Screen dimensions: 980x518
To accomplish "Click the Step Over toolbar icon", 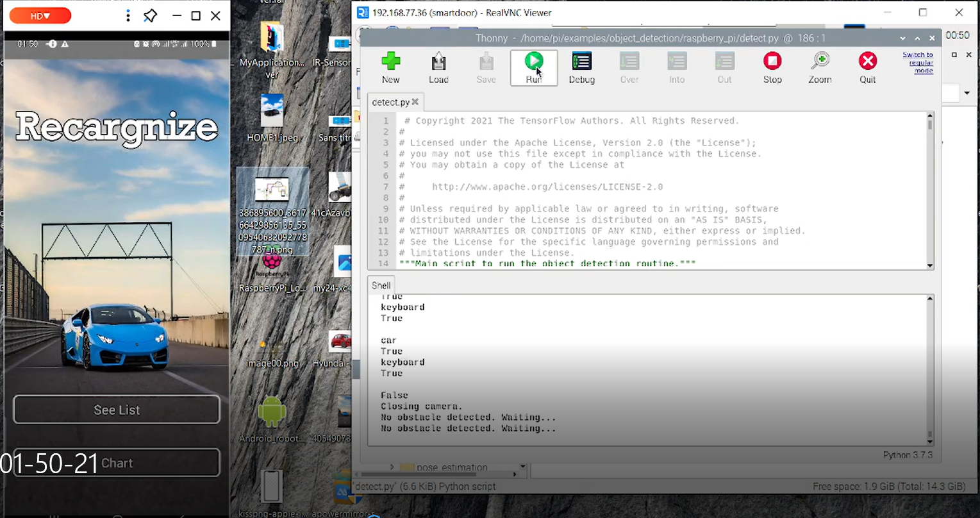I will [x=629, y=68].
